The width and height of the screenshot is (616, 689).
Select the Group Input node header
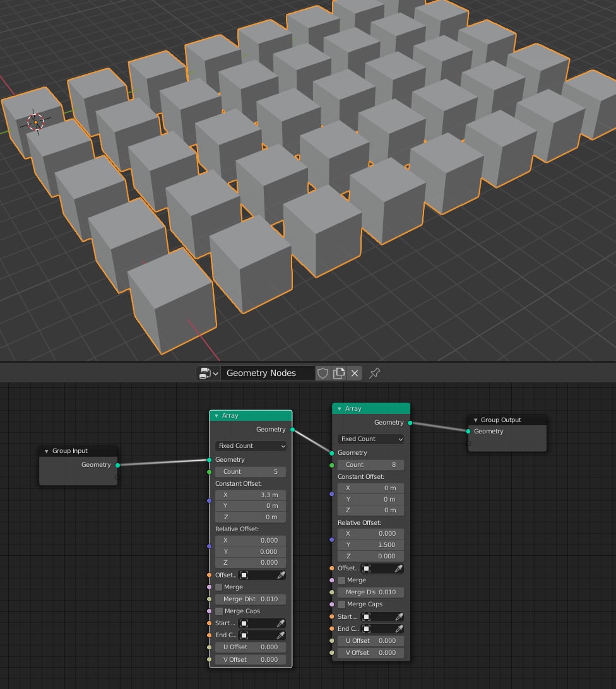(79, 451)
